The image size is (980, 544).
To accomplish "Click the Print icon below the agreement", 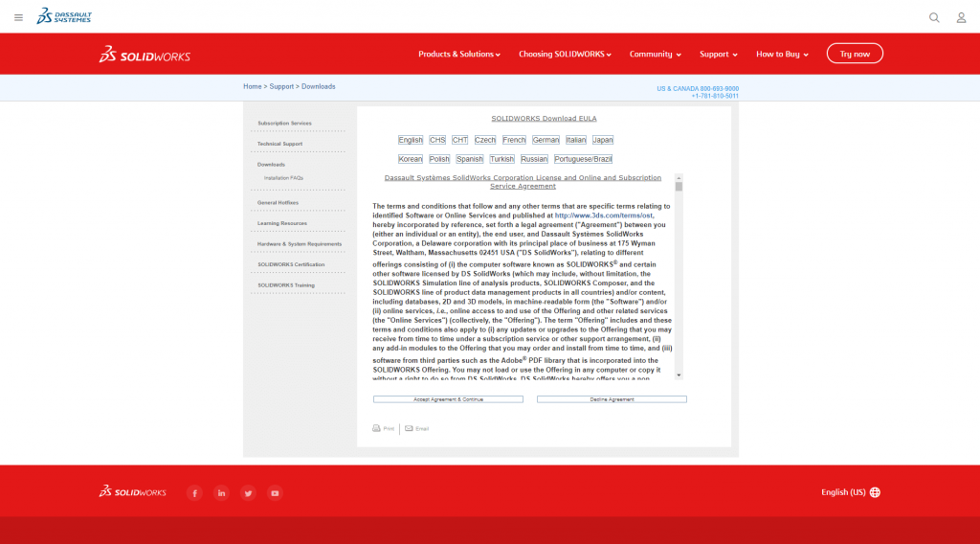I will point(377,428).
